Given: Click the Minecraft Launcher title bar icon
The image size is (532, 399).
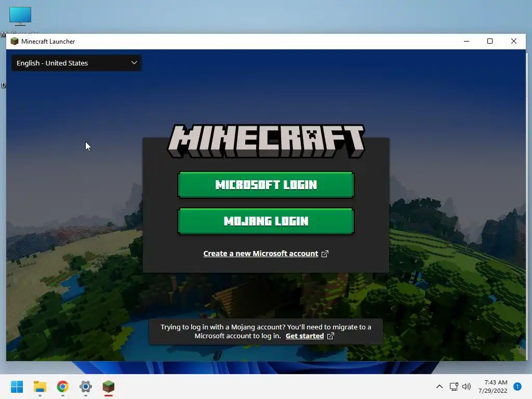Looking at the screenshot, I should 14,42.
